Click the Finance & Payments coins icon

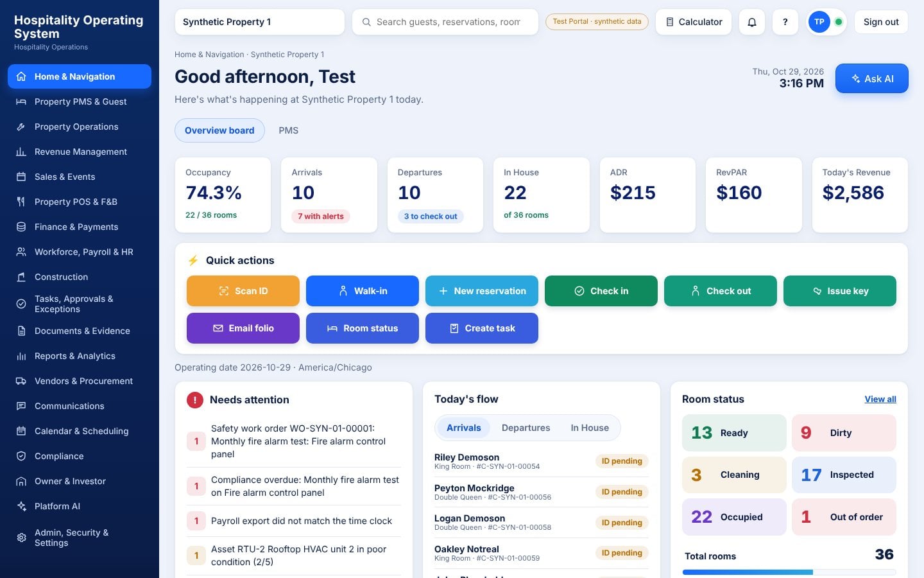pos(21,227)
